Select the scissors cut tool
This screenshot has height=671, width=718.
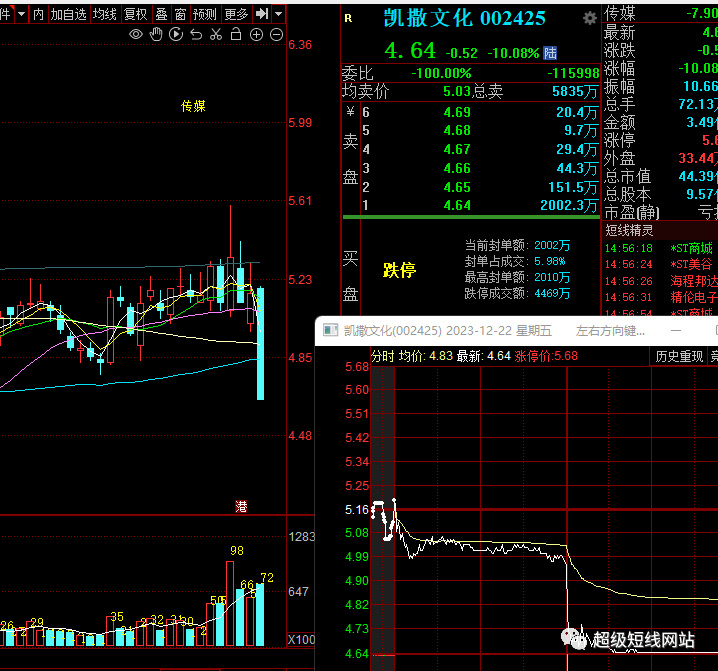tap(216, 34)
